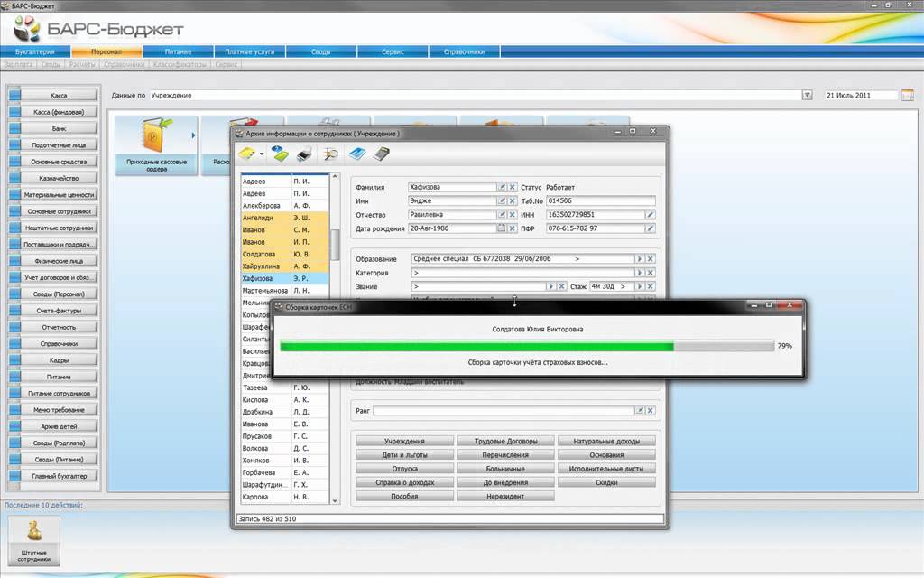Click the employee list scroll-down arrow
Screen dimensions: 924x578
tap(335, 501)
